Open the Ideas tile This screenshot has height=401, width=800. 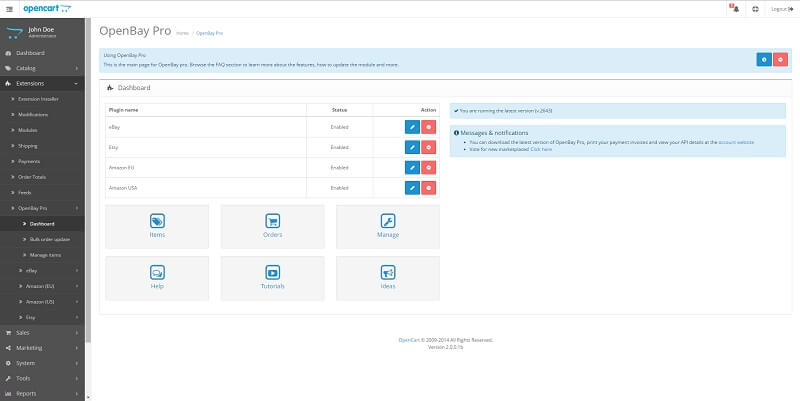(x=388, y=278)
